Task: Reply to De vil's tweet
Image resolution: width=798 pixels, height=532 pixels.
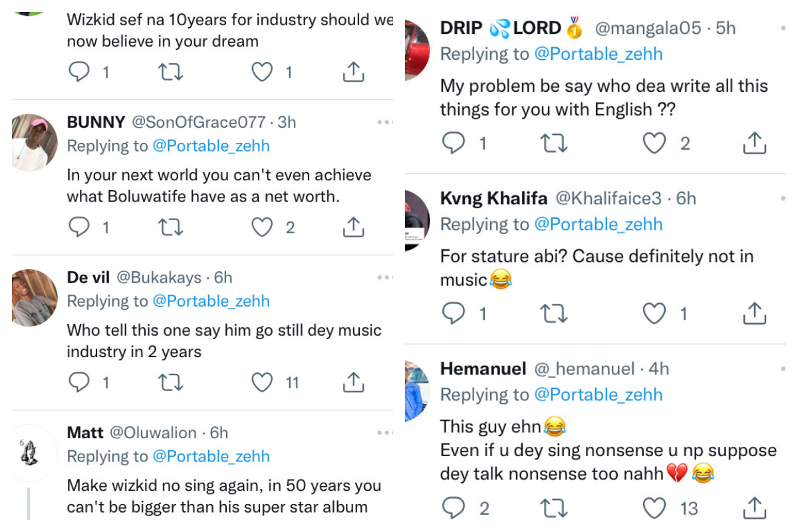Action: click(79, 382)
